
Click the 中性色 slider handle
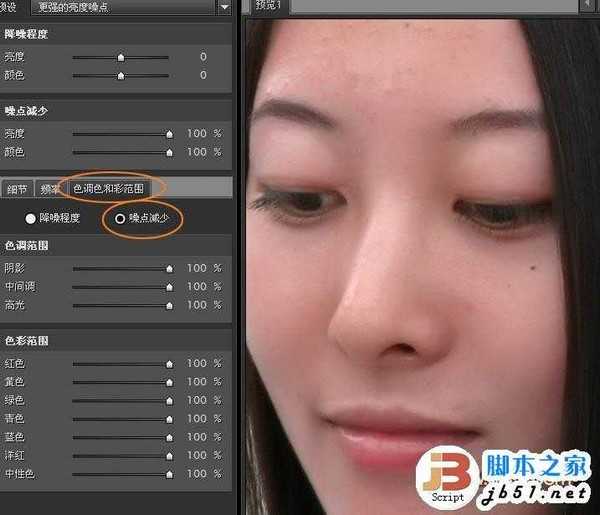(x=169, y=474)
